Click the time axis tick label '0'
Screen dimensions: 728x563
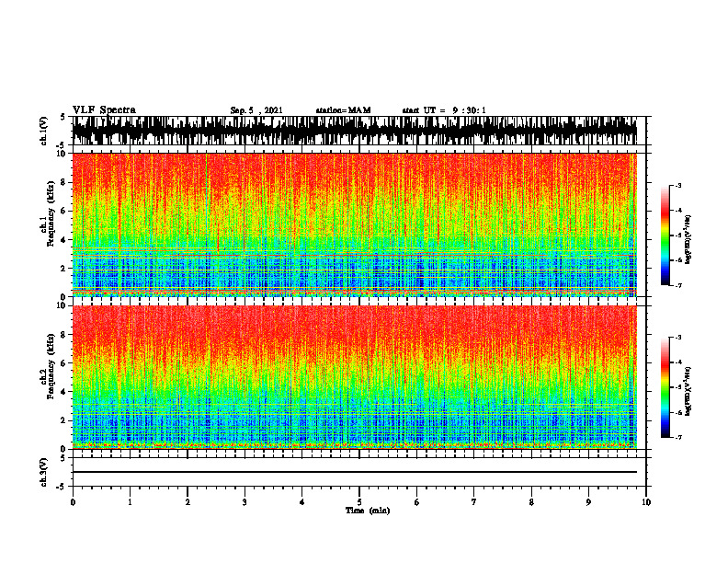pyautogui.click(x=73, y=502)
